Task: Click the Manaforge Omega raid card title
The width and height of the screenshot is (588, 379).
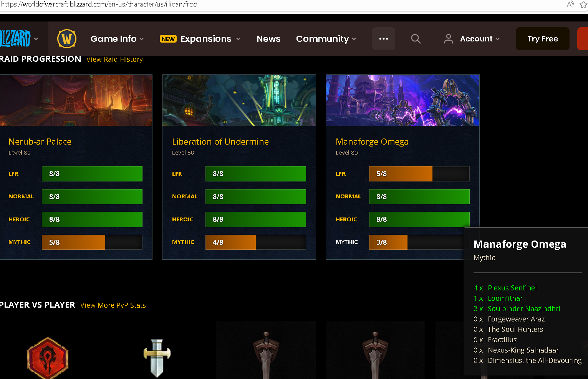Action: [x=372, y=142]
